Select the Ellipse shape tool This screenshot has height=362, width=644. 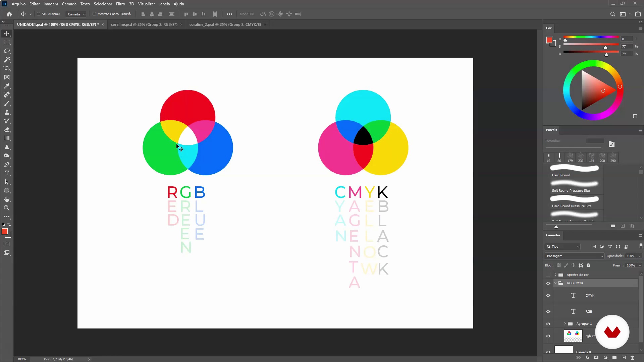[7, 190]
